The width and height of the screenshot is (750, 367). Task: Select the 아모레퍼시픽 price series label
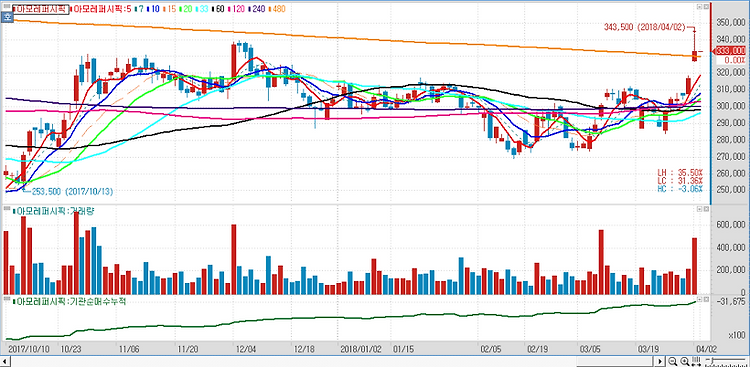[41, 9]
